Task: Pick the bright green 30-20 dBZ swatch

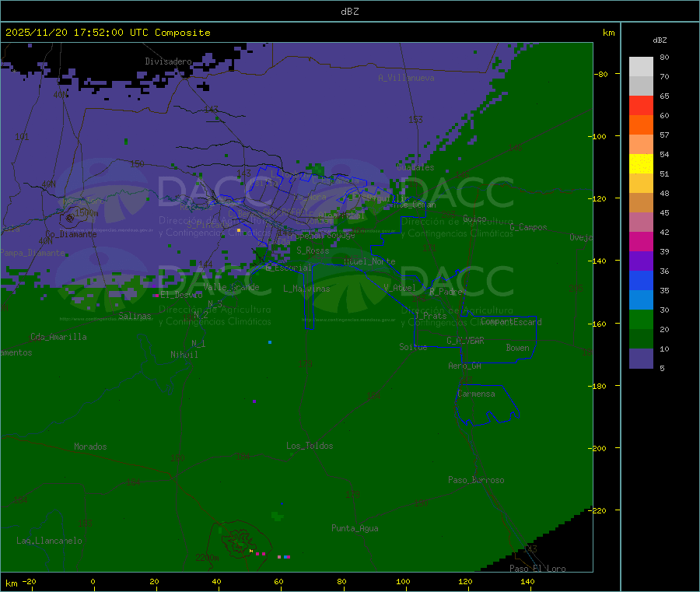Action: click(641, 320)
